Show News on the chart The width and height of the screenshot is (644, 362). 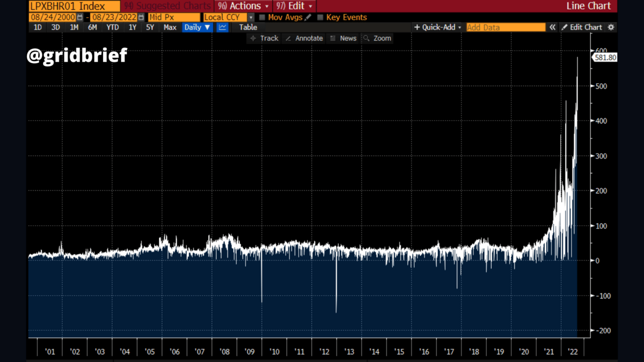(343, 38)
